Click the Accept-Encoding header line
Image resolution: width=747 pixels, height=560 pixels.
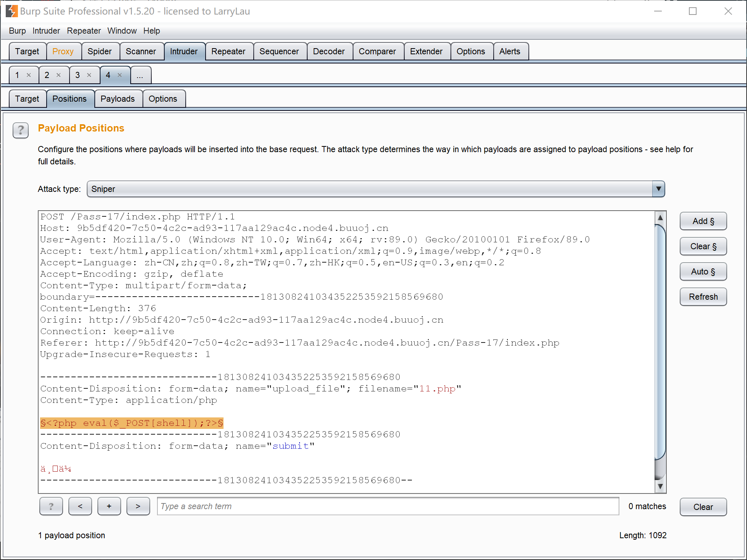132,274
